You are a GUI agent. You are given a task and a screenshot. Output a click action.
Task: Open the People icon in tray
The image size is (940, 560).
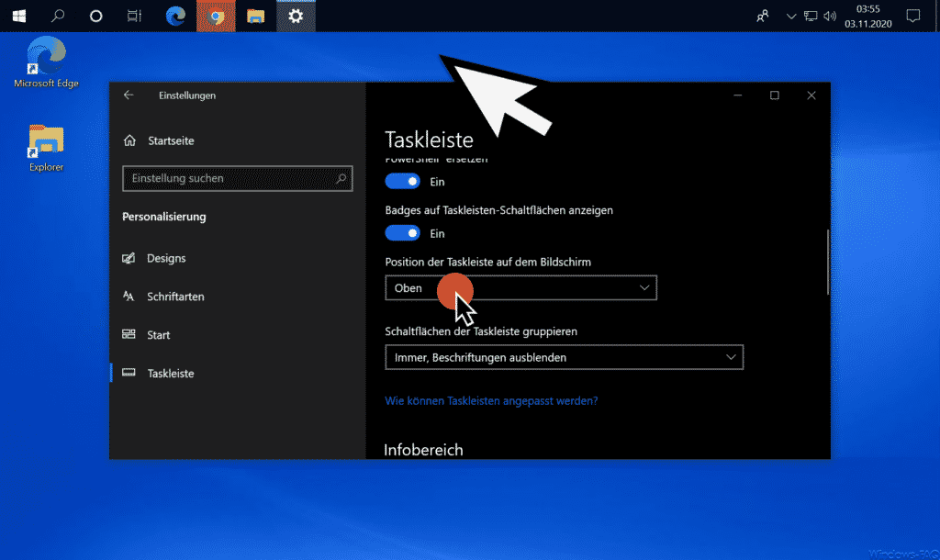(x=763, y=17)
